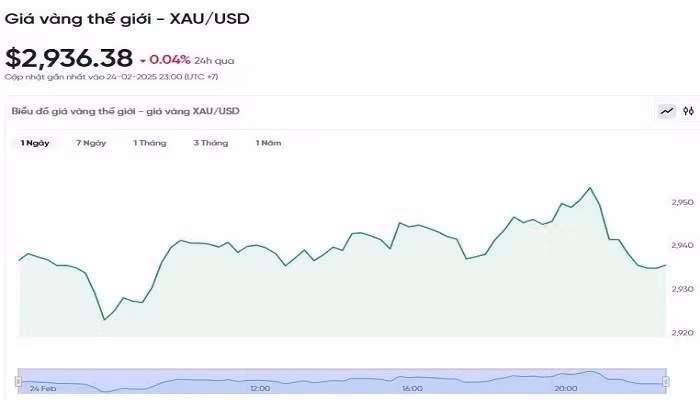The width and height of the screenshot is (700, 400).
Task: Switch to the candlestick chart icon
Action: pyautogui.click(x=689, y=111)
